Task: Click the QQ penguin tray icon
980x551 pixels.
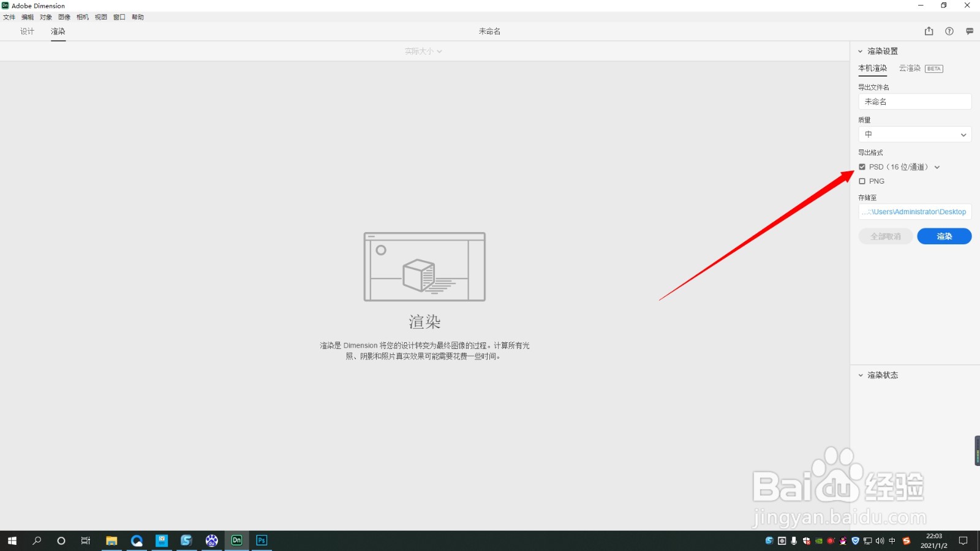Action: (843, 541)
